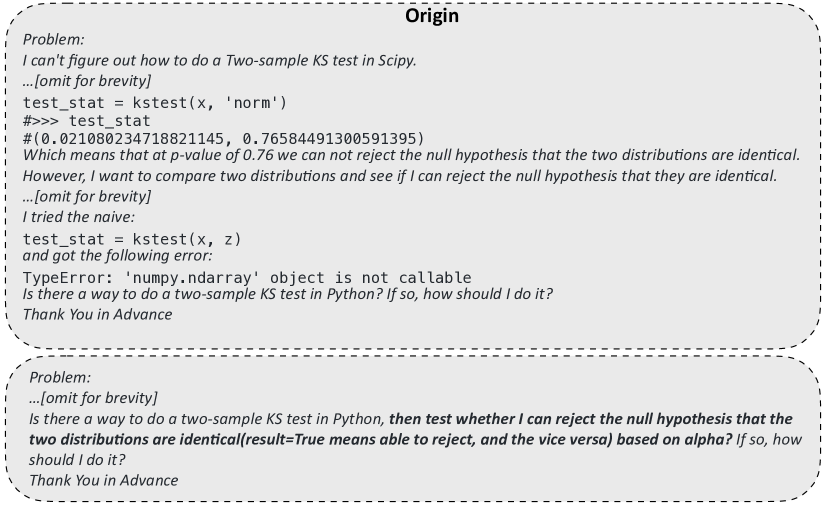830x506 pixels.
Task: Click 'Thank You in Advance' in bottom panel
Action: (104, 481)
